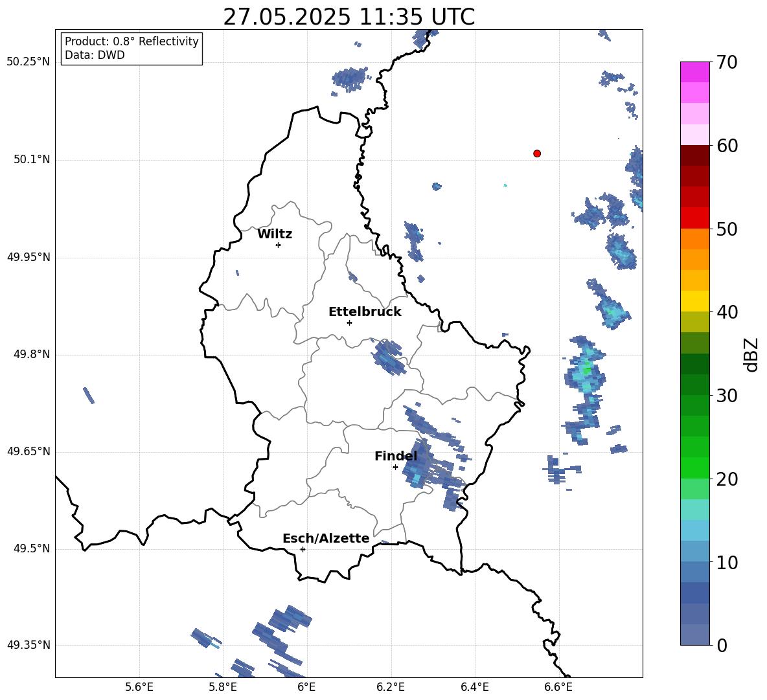Viewport: 767px width, 700px height.
Task: Select the 'Findel' city label
Action: pos(396,456)
